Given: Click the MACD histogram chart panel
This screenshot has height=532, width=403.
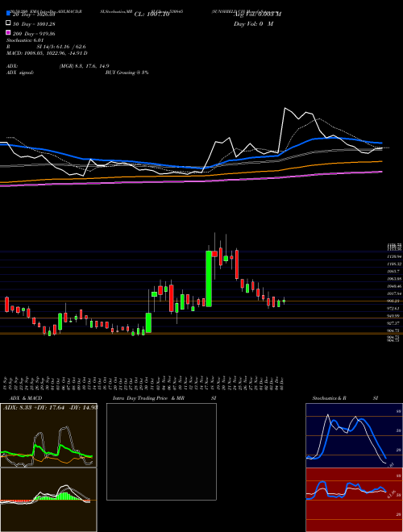Looking at the screenshot, I should pos(48,500).
